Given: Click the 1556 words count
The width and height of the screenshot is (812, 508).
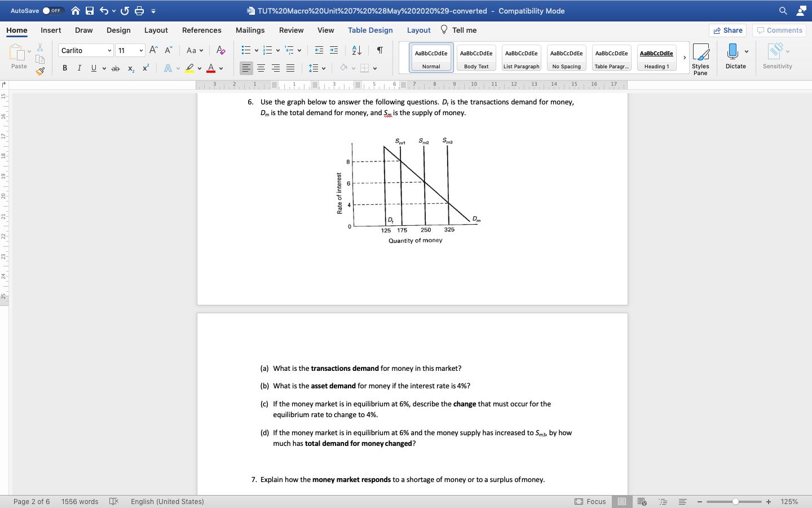Looking at the screenshot, I should tap(80, 501).
